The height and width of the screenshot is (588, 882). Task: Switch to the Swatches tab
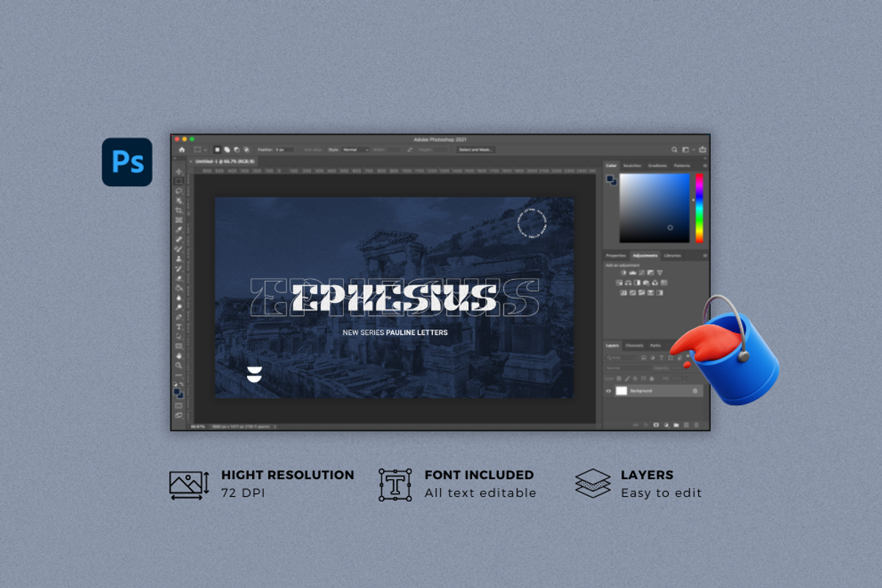[x=632, y=166]
